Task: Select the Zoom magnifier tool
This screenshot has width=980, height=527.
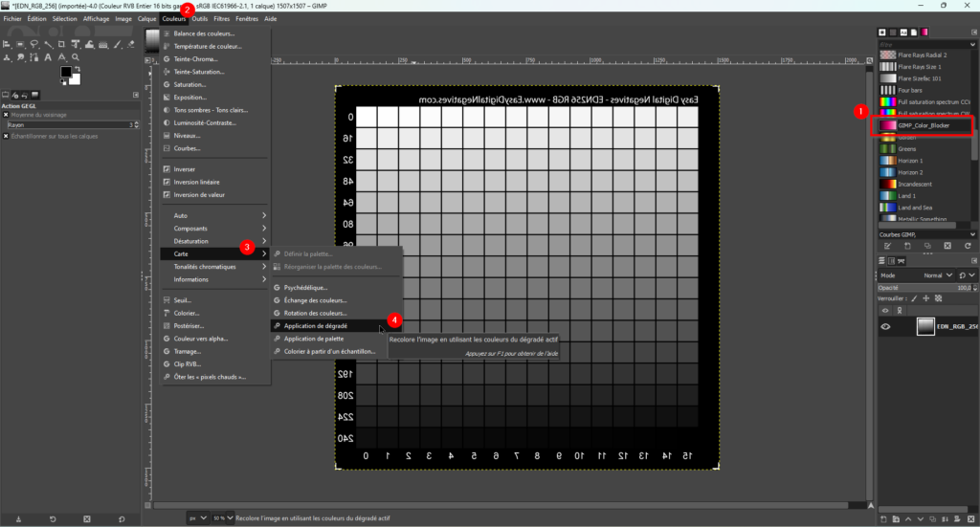Action: [x=75, y=57]
